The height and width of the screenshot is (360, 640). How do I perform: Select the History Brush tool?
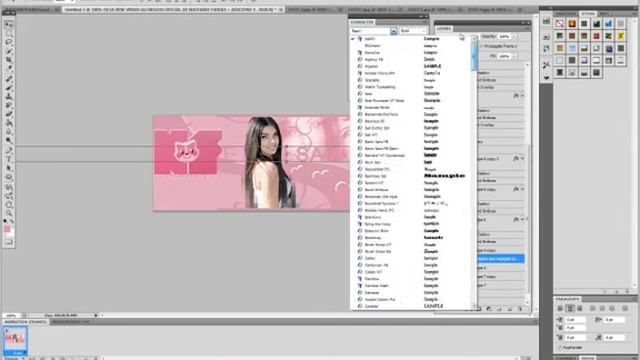tap(9, 105)
